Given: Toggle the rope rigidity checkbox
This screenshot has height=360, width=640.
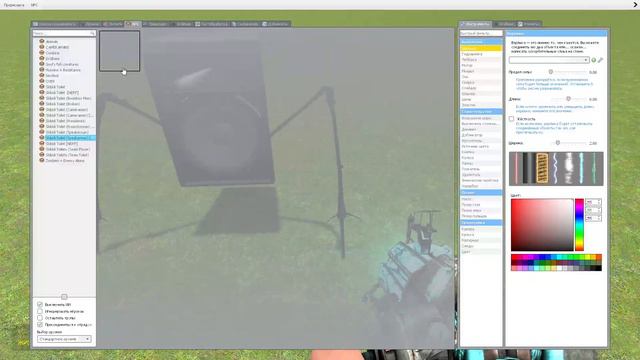Looking at the screenshot, I should [x=511, y=119].
